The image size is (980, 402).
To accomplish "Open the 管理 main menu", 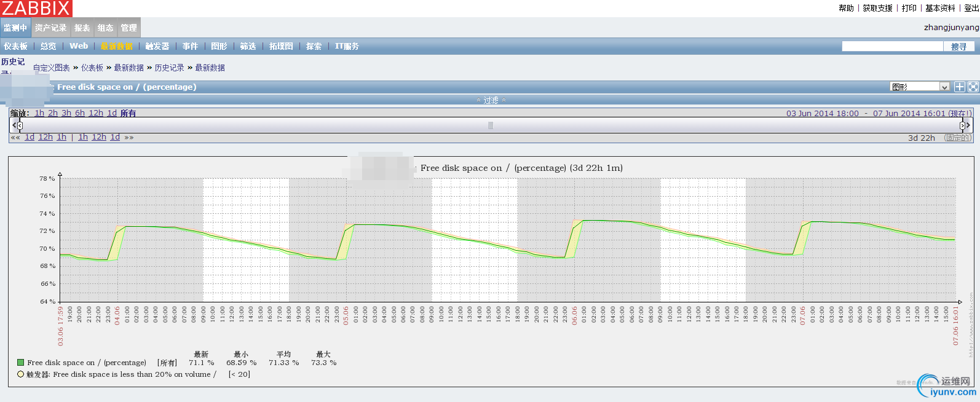I will [x=129, y=28].
